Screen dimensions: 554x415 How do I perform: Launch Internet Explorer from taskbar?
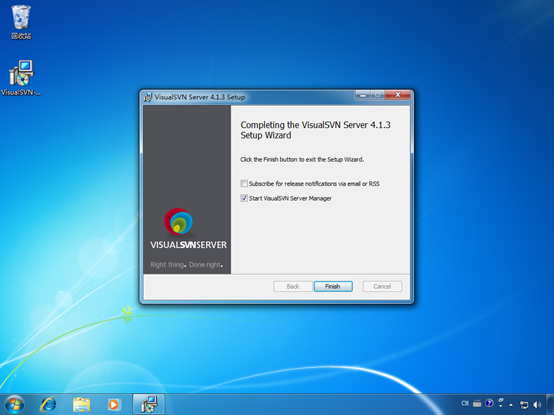tap(48, 404)
